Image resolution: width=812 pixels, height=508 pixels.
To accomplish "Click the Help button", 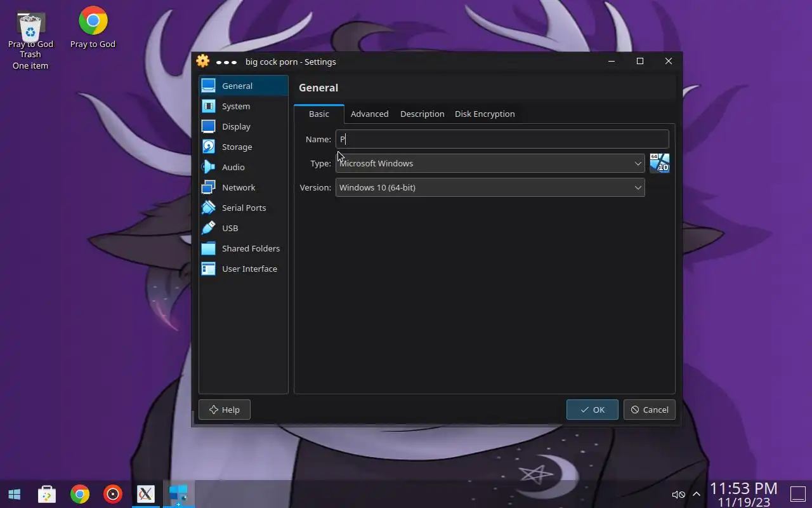I will [x=225, y=410].
